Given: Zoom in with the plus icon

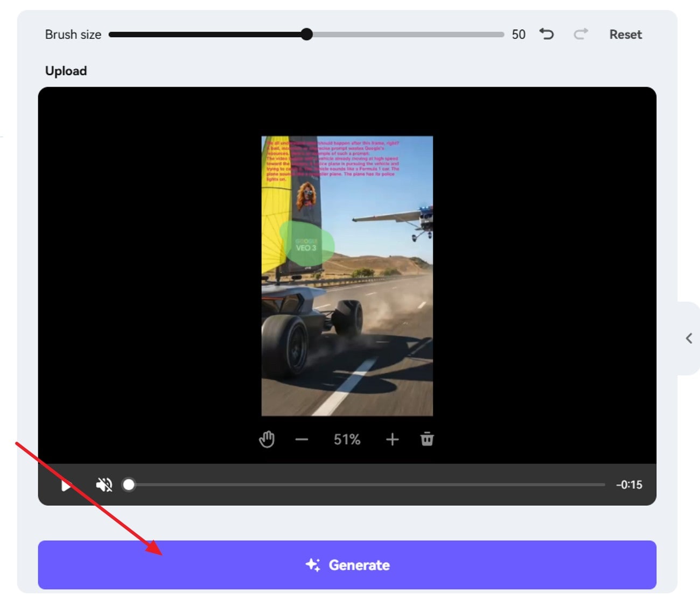Looking at the screenshot, I should point(392,440).
